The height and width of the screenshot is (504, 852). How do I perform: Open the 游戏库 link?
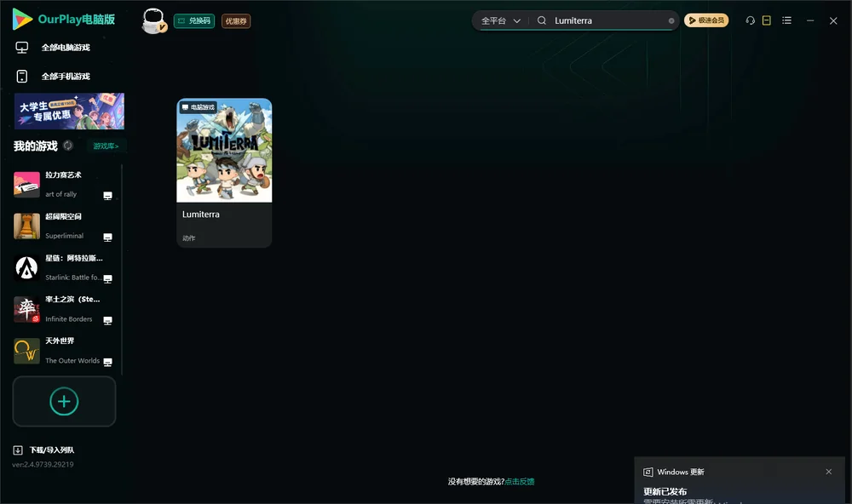pos(106,146)
